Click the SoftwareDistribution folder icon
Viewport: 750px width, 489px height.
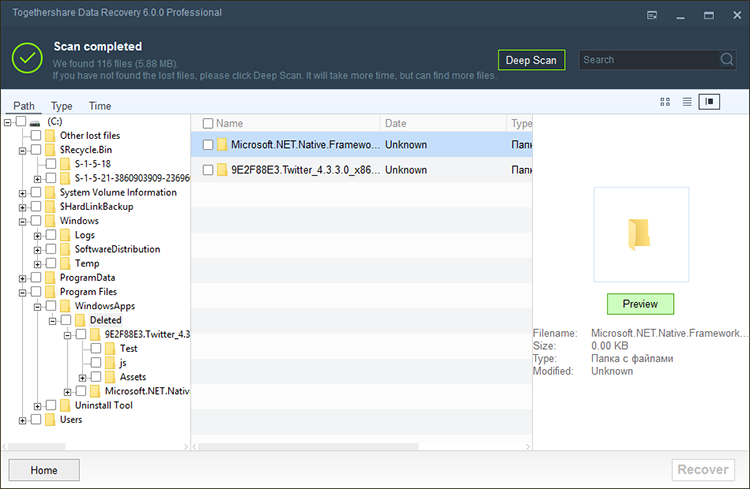coord(65,249)
